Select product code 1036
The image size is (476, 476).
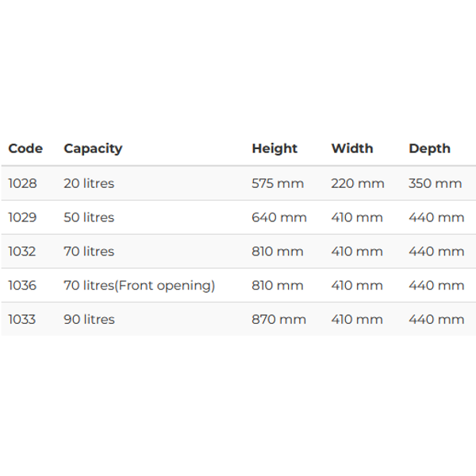click(22, 286)
